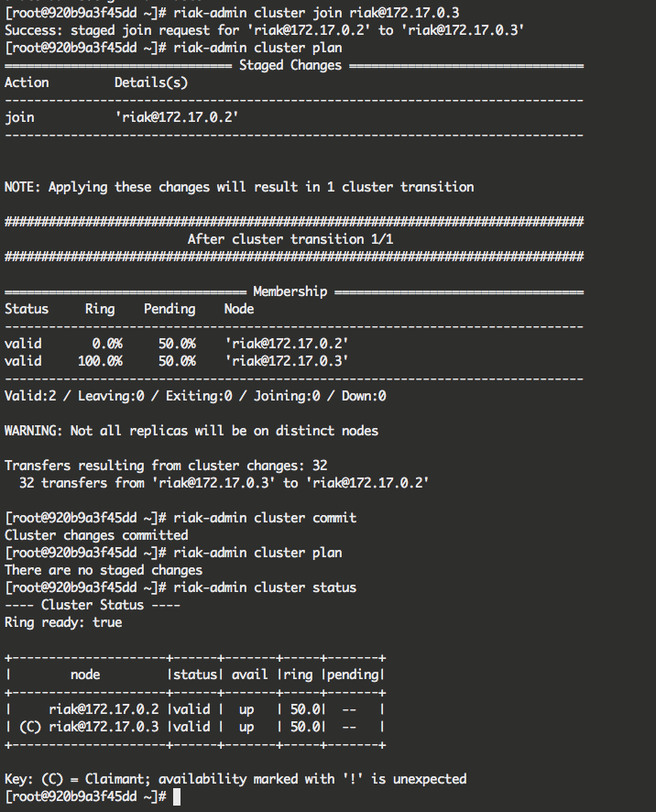Click the 'riak-admin cluster status' command
Viewport: 656px width, 812px height.
click(x=265, y=587)
